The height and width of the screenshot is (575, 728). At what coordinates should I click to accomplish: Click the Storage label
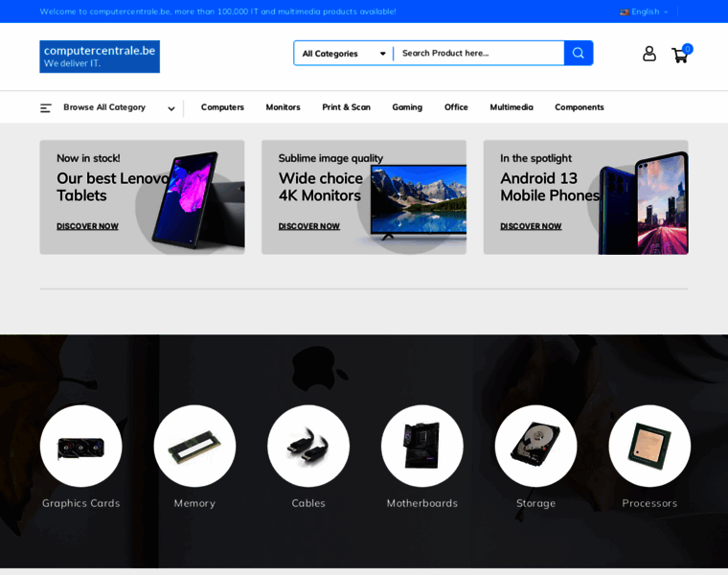[535, 503]
